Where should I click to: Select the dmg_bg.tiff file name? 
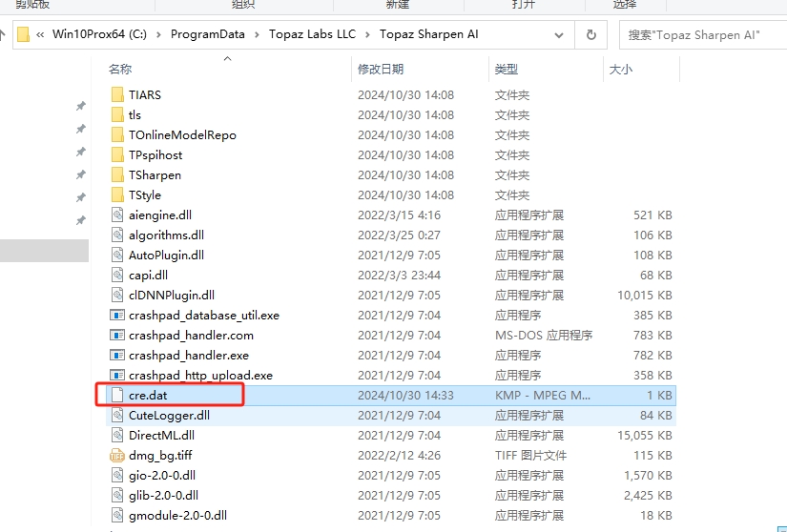pyautogui.click(x=160, y=456)
